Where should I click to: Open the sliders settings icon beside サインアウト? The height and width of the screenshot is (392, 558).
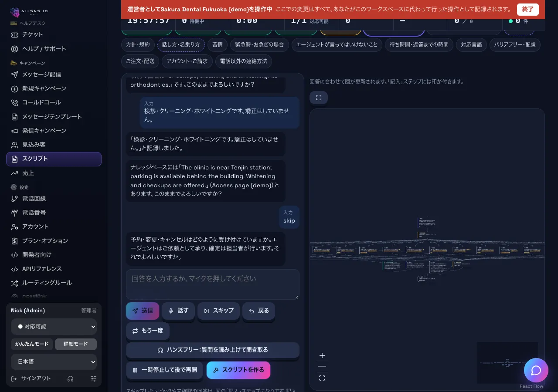93,378
